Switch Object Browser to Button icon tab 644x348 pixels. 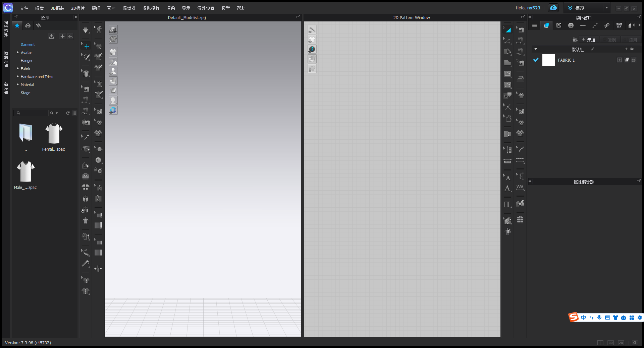point(571,25)
